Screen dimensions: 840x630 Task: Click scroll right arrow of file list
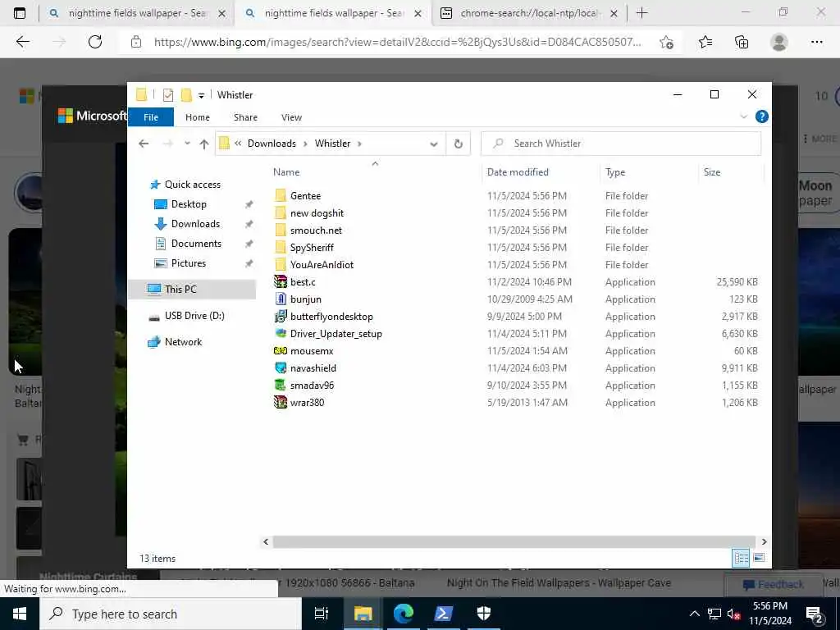[x=764, y=541]
